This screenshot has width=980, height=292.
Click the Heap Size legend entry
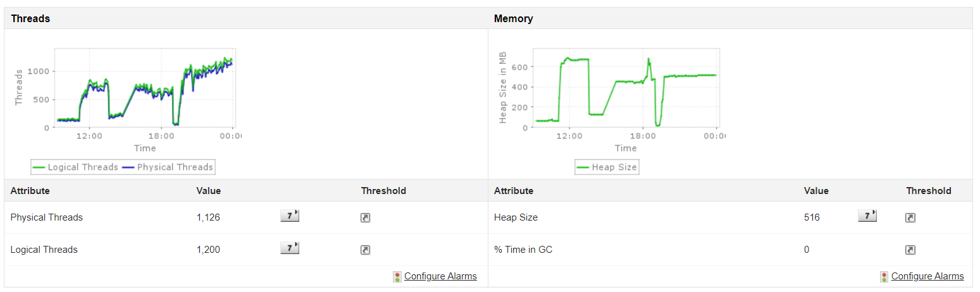click(x=607, y=167)
